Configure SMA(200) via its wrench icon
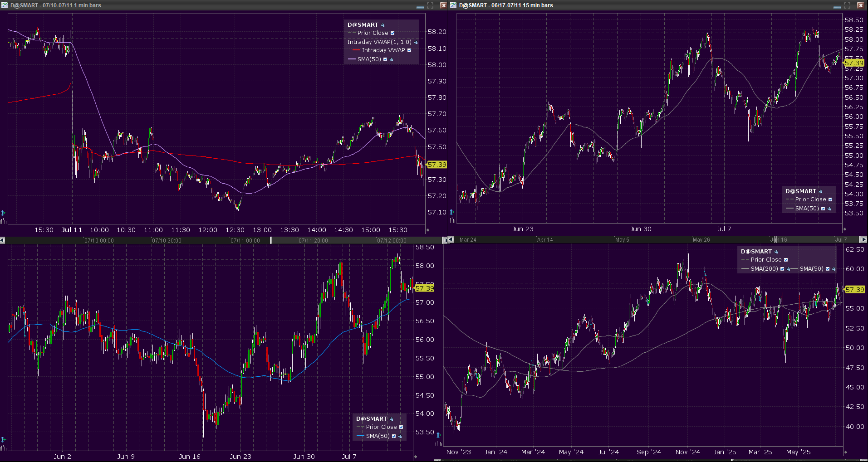 coord(788,269)
